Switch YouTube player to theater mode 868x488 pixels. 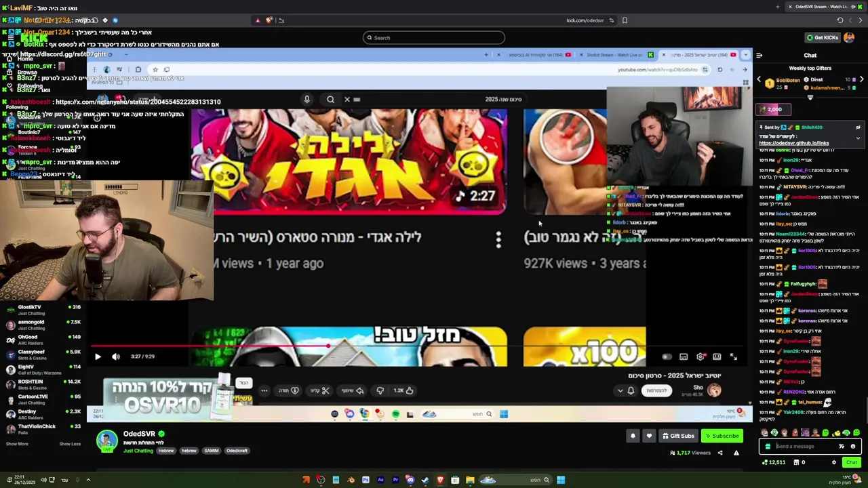click(x=717, y=357)
